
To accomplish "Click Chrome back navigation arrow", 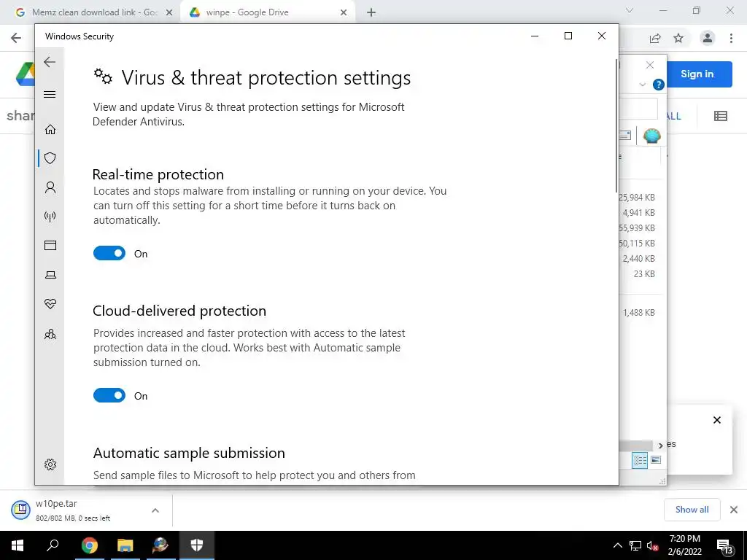I will (16, 38).
